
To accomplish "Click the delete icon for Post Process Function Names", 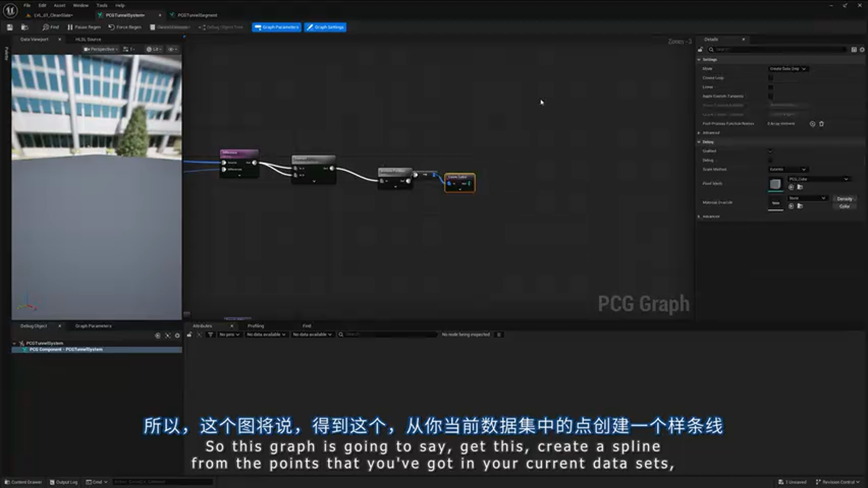I will (x=821, y=123).
